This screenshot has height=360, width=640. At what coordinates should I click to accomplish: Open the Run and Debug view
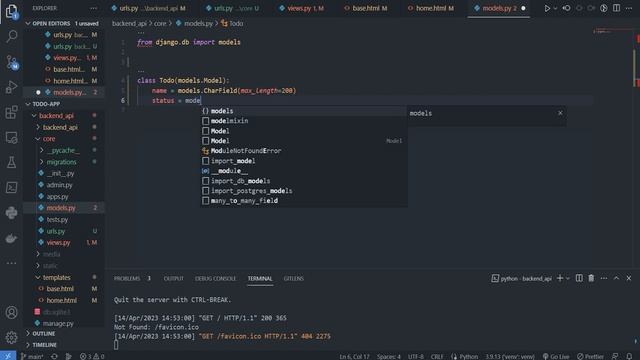tap(11, 87)
